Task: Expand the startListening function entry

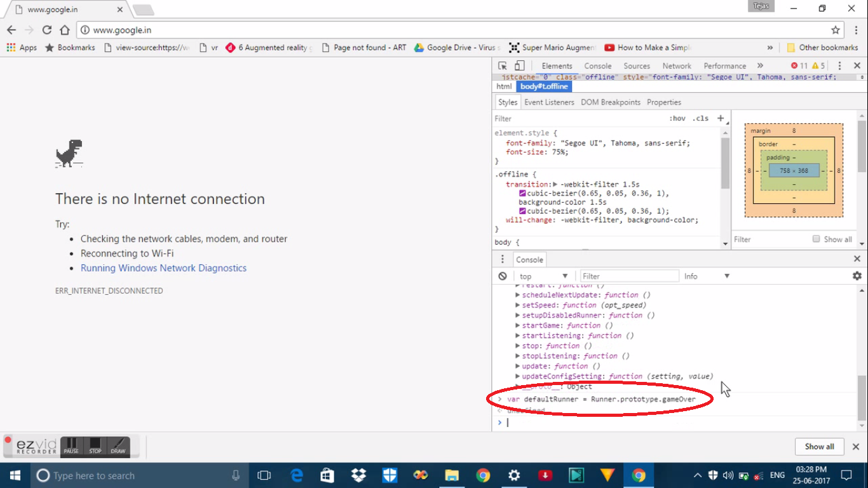Action: [517, 335]
